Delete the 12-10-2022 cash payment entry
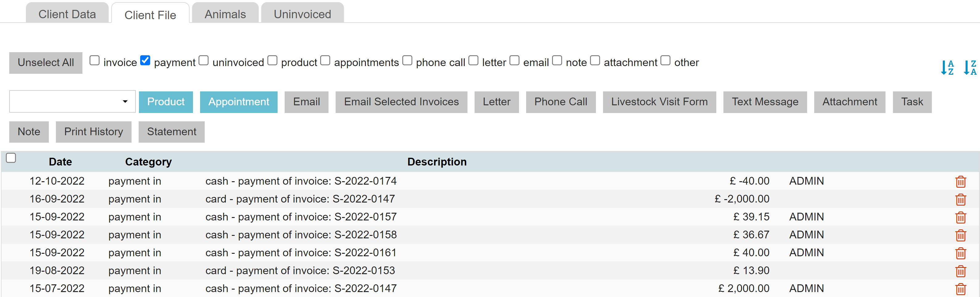 [x=960, y=182]
